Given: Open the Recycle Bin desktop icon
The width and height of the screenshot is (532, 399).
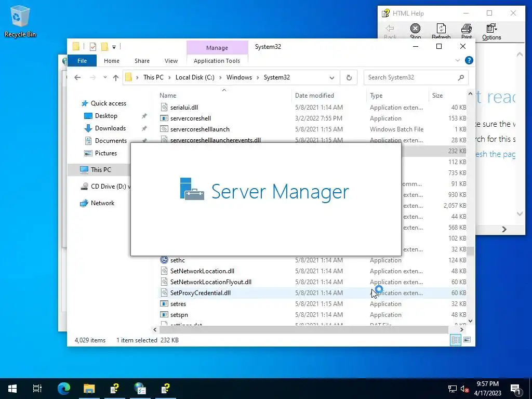Looking at the screenshot, I should (x=20, y=21).
